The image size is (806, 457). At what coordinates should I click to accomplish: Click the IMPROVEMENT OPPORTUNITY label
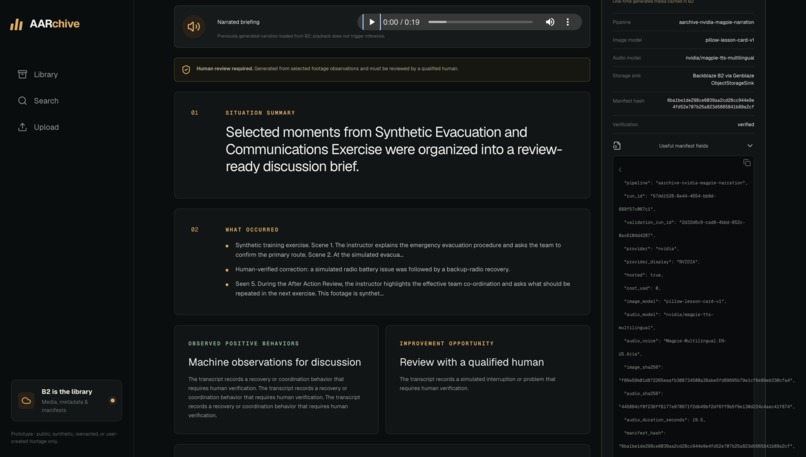(x=447, y=343)
